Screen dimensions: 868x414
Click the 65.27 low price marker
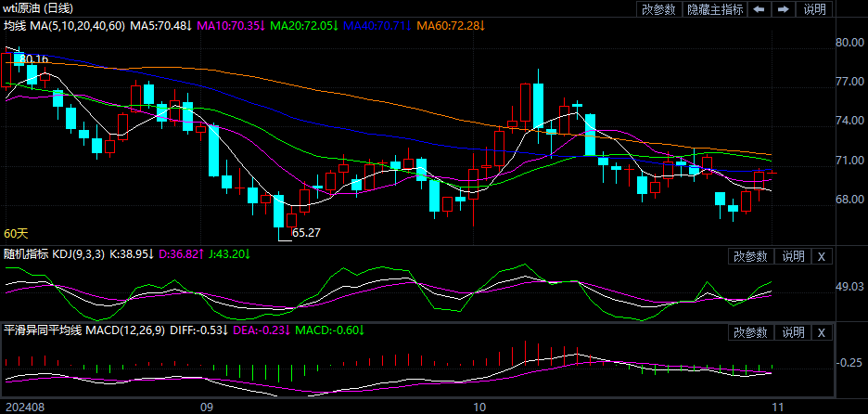(306, 233)
